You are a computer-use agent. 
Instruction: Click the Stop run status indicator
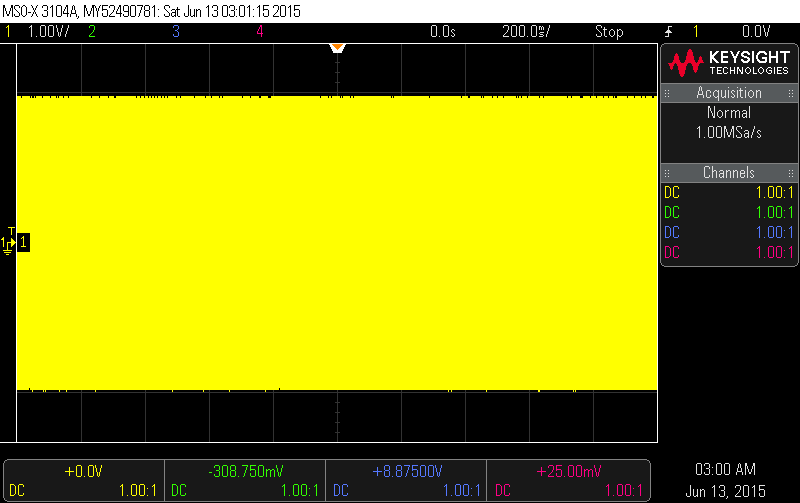click(x=609, y=31)
